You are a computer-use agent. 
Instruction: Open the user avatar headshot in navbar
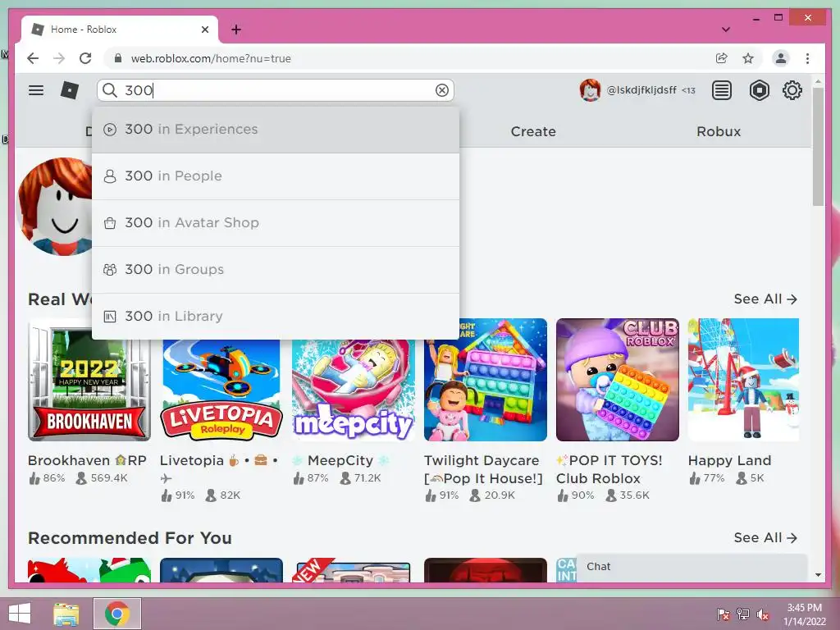point(590,90)
